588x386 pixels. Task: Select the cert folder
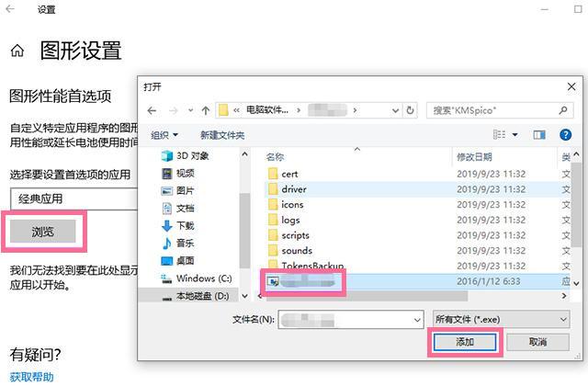415,174
